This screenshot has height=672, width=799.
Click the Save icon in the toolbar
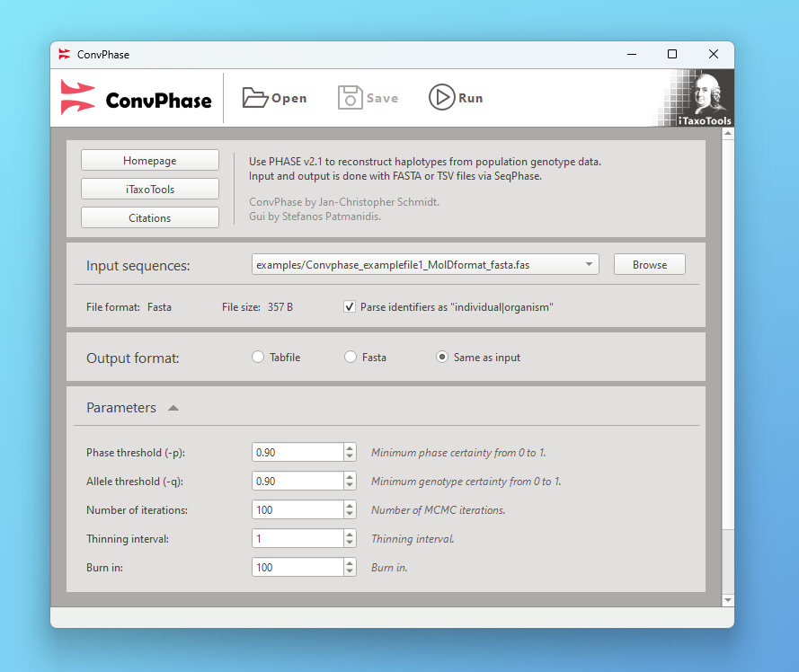click(350, 97)
